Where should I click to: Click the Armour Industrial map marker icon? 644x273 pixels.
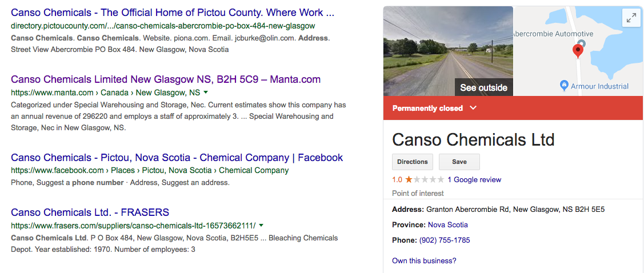tap(565, 86)
